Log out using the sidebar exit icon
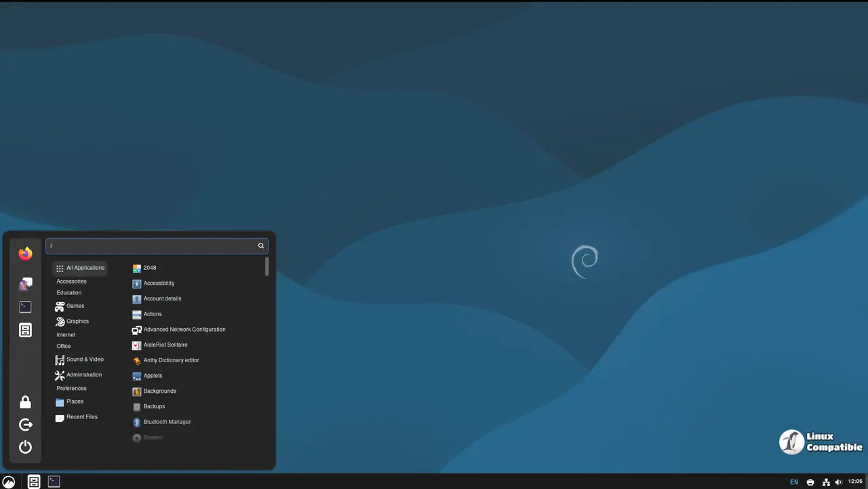The height and width of the screenshot is (489, 868). click(x=25, y=425)
